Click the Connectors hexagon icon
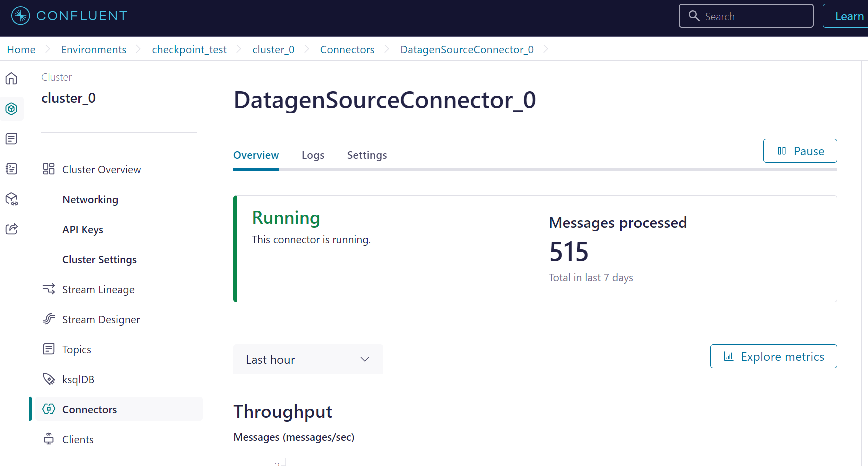Screen dimensions: 868x466 point(49,409)
